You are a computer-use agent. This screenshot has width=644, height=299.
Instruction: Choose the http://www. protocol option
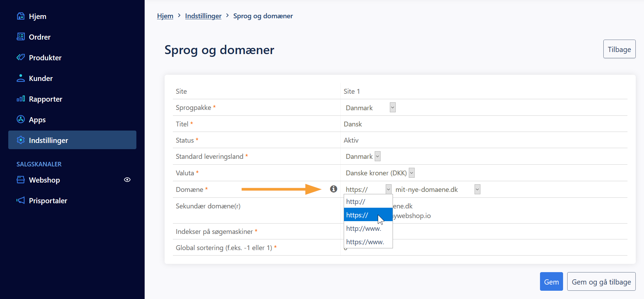[x=364, y=228]
